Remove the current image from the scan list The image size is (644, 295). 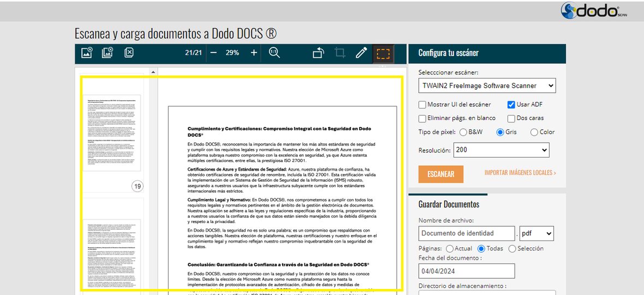tap(87, 52)
